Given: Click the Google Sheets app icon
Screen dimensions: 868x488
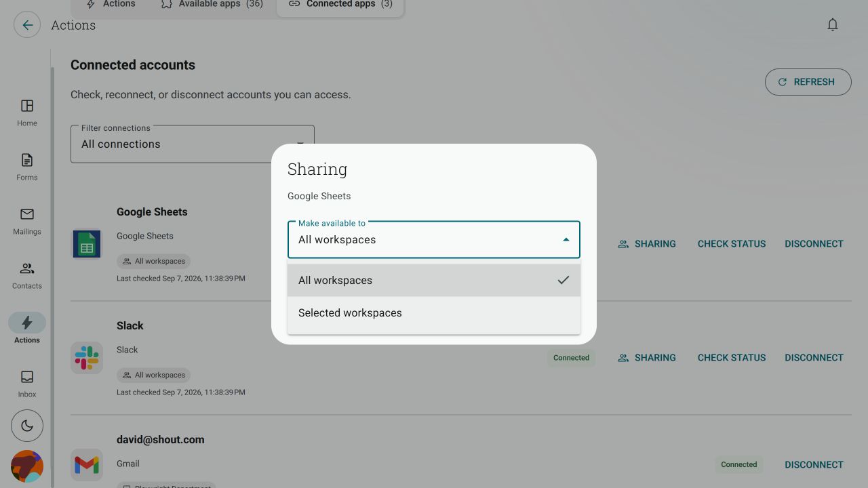Looking at the screenshot, I should (87, 243).
